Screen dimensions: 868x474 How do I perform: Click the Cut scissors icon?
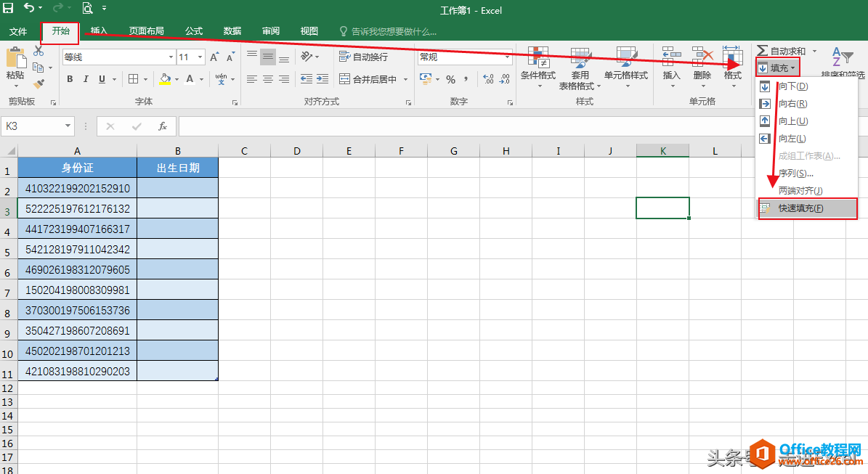pos(38,51)
